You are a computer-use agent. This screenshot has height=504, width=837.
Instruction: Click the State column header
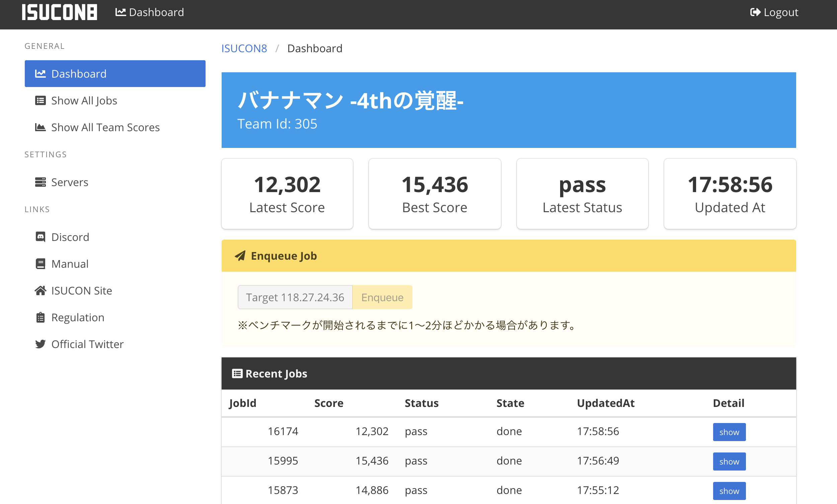click(x=510, y=403)
